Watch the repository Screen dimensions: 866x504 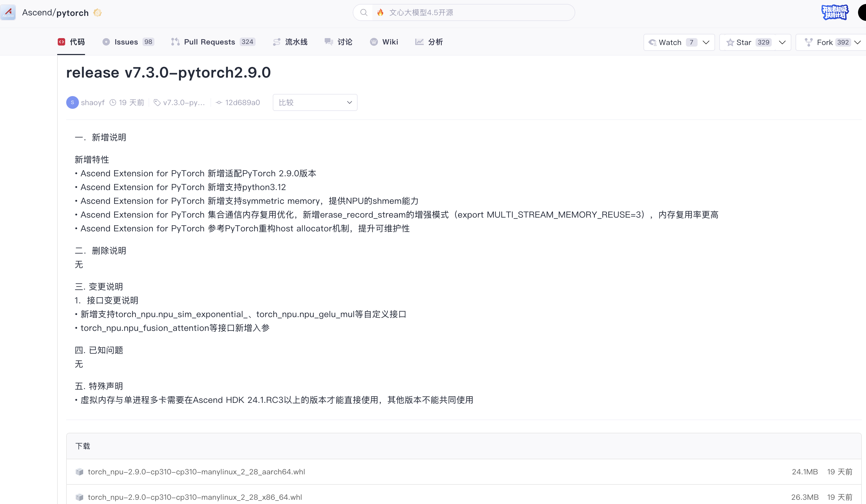pyautogui.click(x=669, y=42)
